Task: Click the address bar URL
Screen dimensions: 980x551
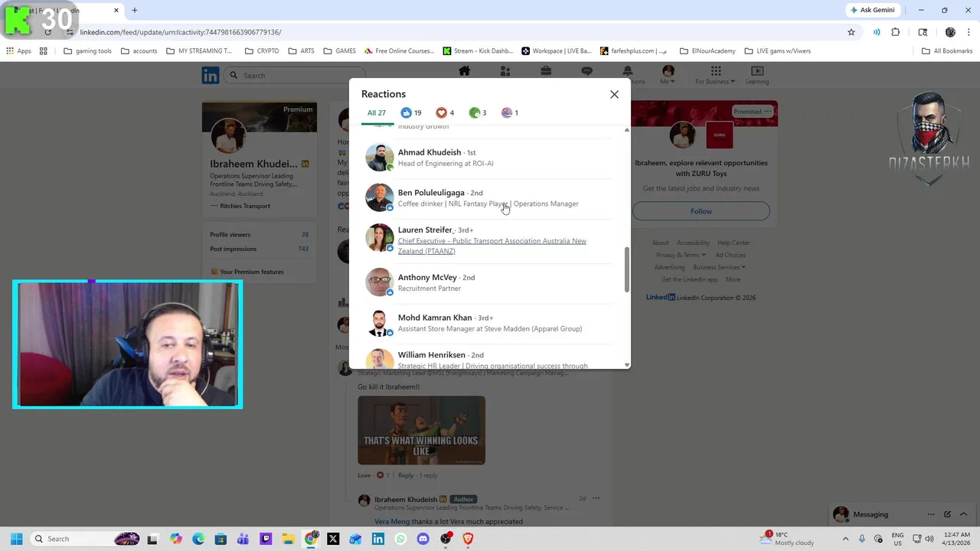Action: tap(181, 32)
